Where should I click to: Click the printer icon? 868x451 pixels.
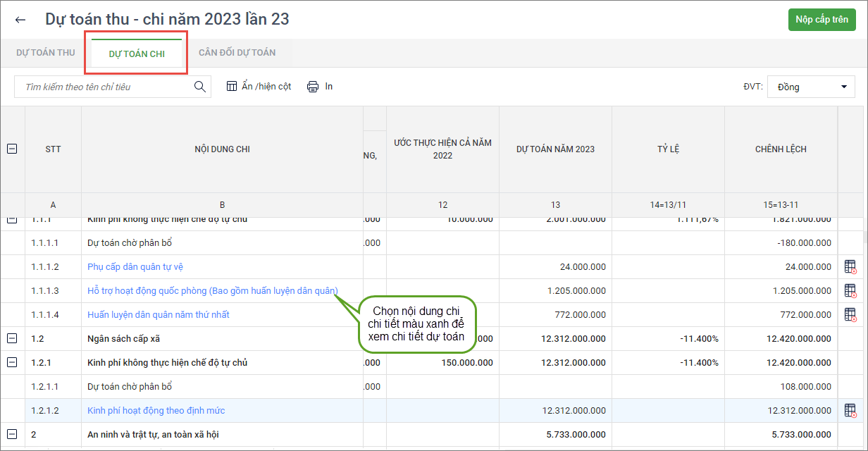point(313,87)
